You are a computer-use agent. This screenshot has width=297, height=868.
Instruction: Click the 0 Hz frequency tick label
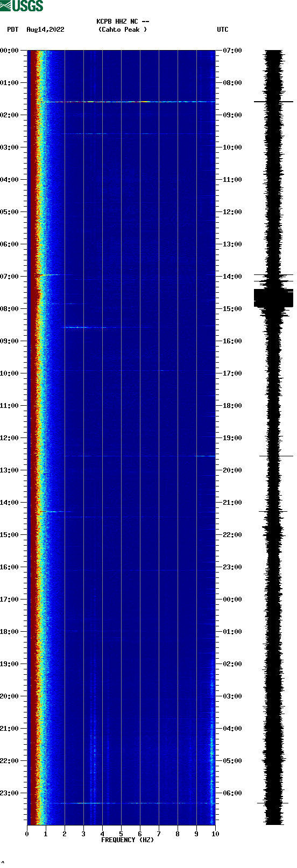27,834
